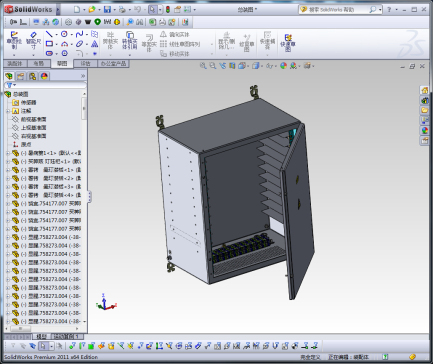Click the panel collapse handle beside feature tree
Image resolution: width=433 pixels, height=364 pixels.
click(x=89, y=196)
